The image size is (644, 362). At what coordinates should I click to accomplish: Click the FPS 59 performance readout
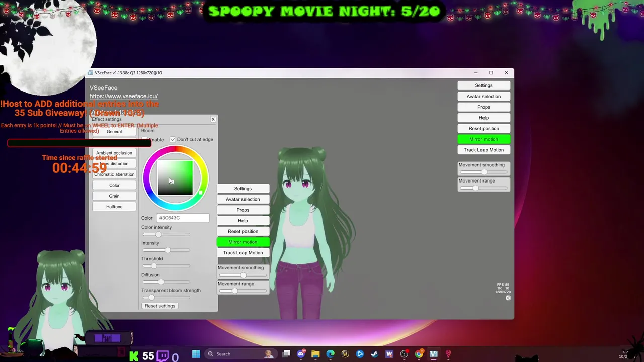pyautogui.click(x=503, y=285)
